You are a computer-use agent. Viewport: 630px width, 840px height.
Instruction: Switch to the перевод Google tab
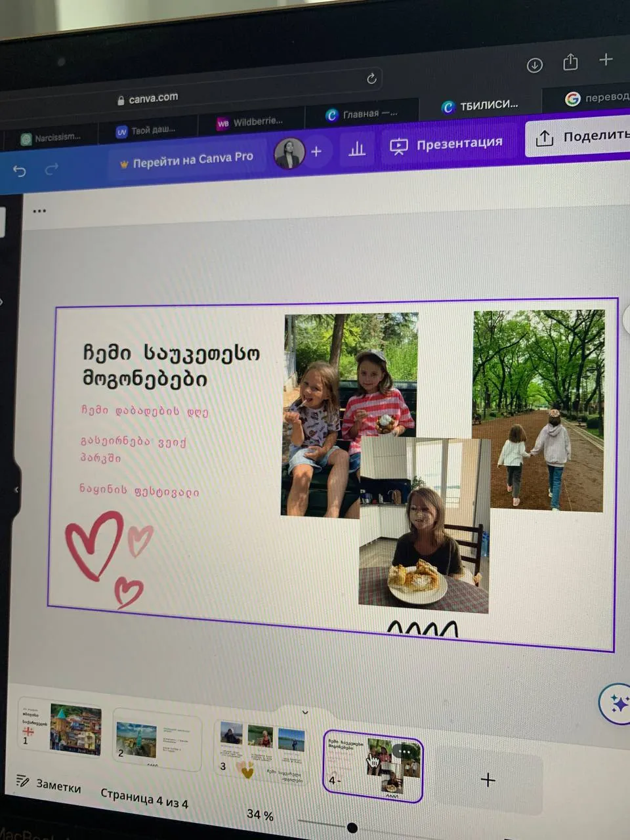[596, 98]
